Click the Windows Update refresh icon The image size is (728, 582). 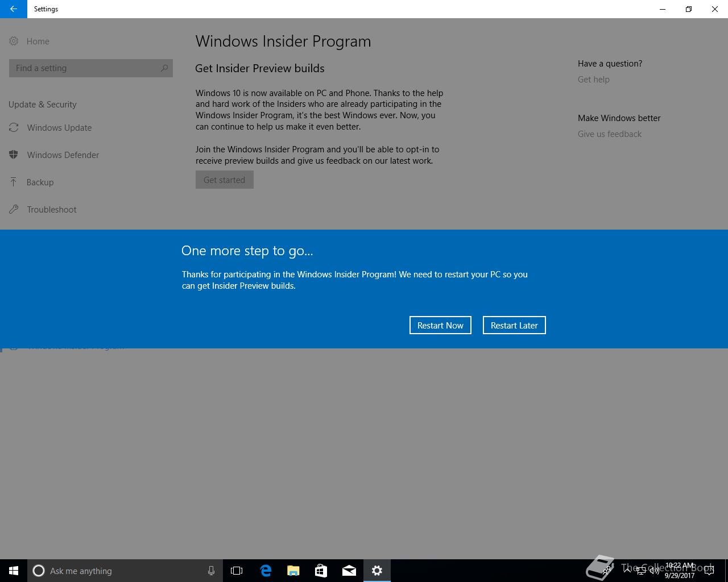14,127
